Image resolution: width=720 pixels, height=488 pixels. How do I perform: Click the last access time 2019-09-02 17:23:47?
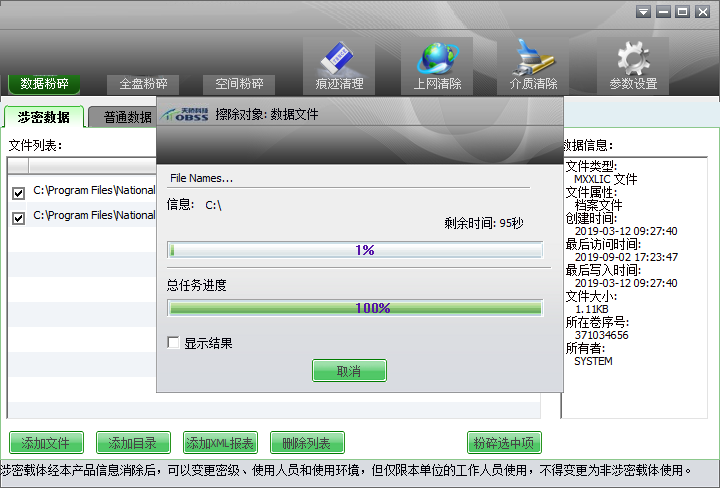pos(626,257)
